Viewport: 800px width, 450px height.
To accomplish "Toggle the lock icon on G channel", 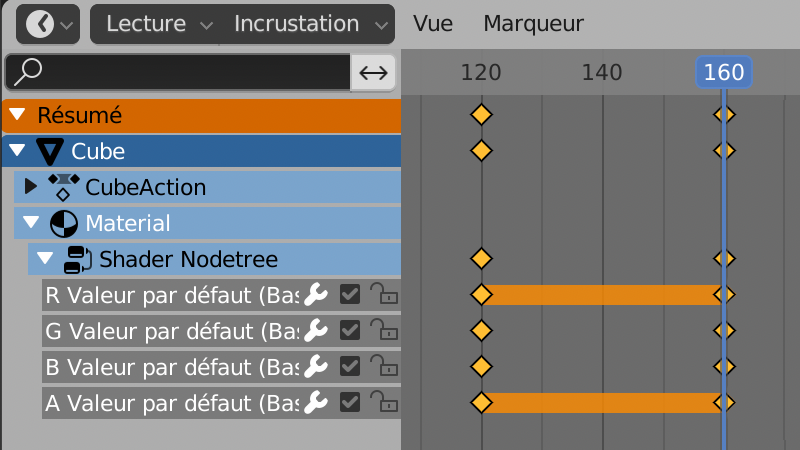I will pos(381,330).
